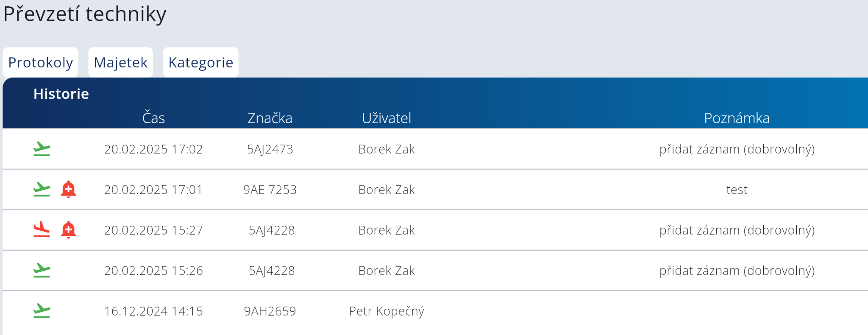Open the Protokoly tab

(x=41, y=62)
